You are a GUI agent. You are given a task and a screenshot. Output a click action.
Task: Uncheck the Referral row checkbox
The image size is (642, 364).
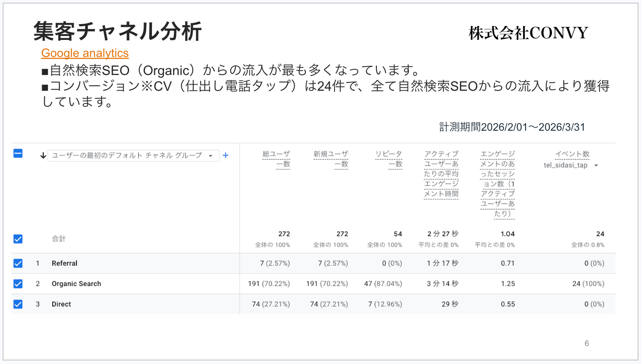[18, 263]
